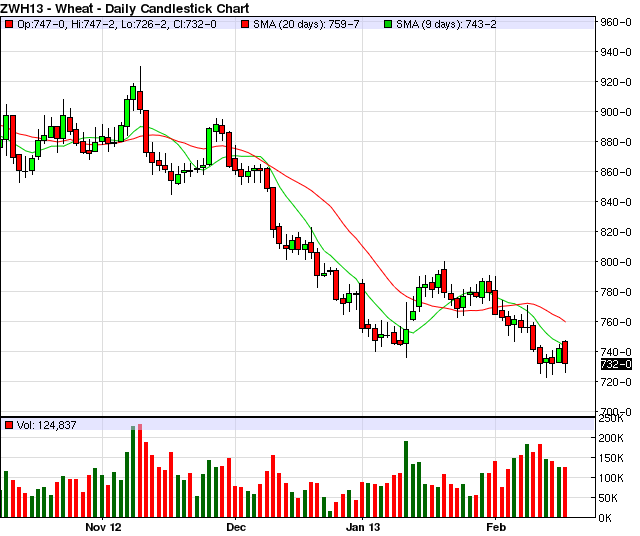
Task: Click the Jan 13 date axis label
Action: 363,527
